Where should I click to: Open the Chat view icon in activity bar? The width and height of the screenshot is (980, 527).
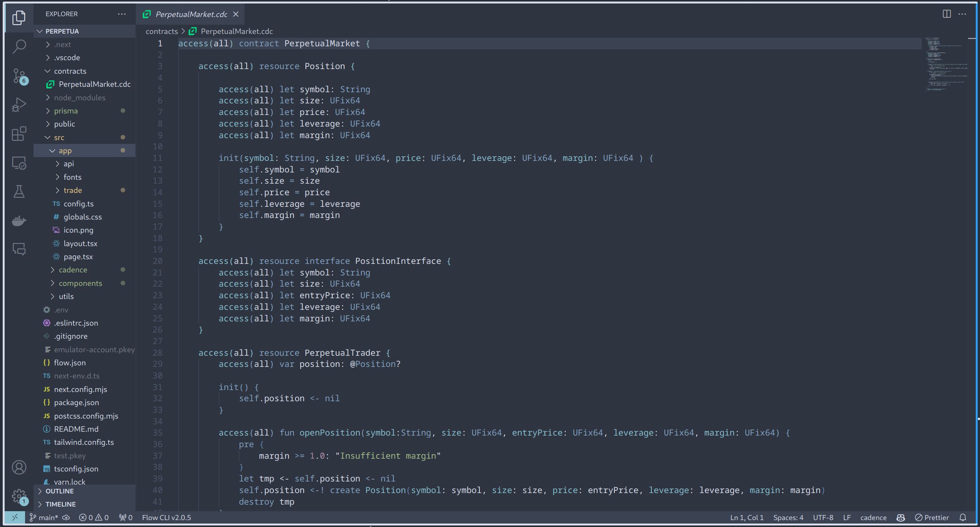pyautogui.click(x=19, y=249)
